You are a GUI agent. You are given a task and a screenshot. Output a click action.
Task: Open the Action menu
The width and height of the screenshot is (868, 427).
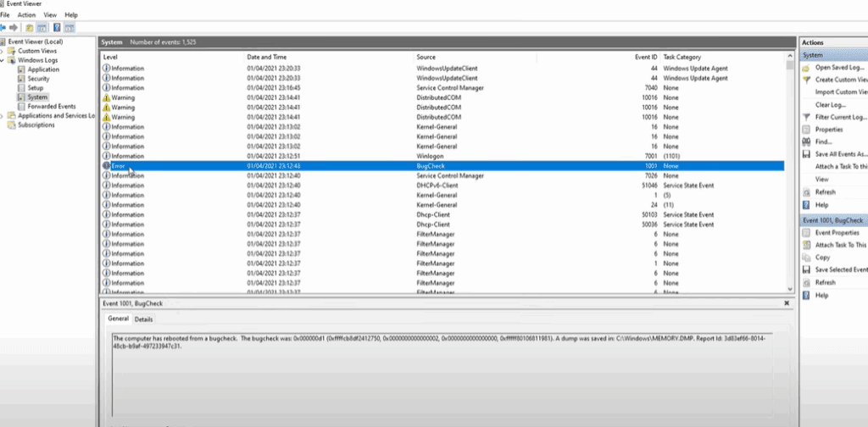point(27,15)
